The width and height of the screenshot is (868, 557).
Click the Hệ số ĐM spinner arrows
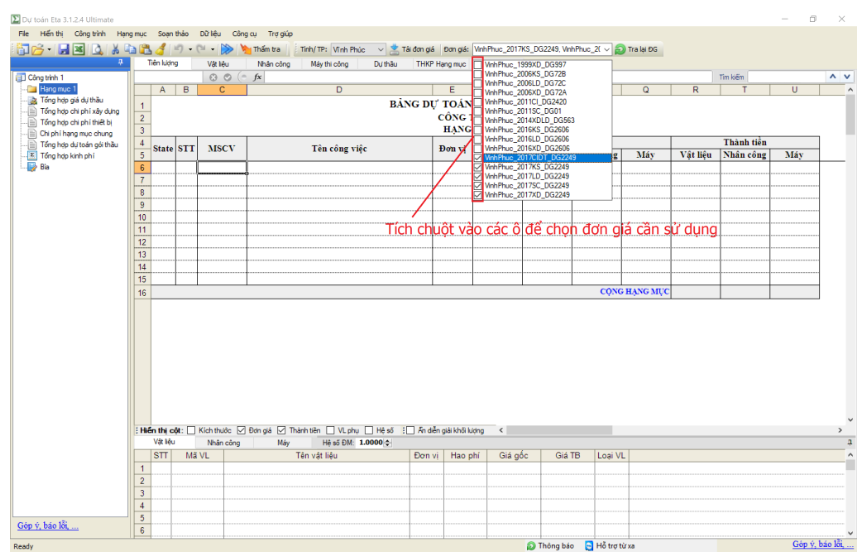[388, 442]
